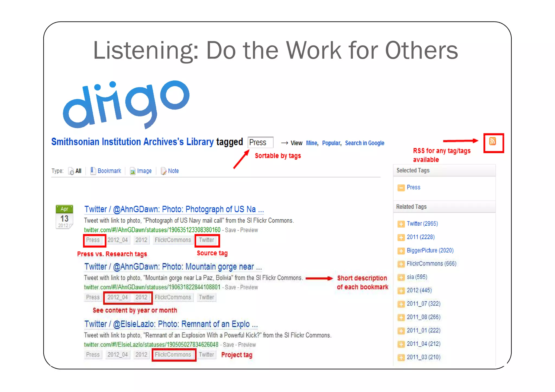Screen dimensions: 555x392
Task: Open ElsieLazlo statuses URL
Action: (151, 345)
